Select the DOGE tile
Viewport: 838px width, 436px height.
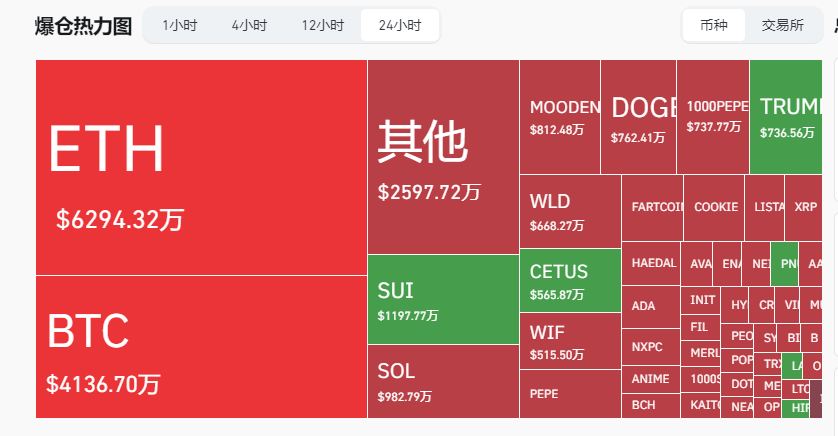coord(638,117)
